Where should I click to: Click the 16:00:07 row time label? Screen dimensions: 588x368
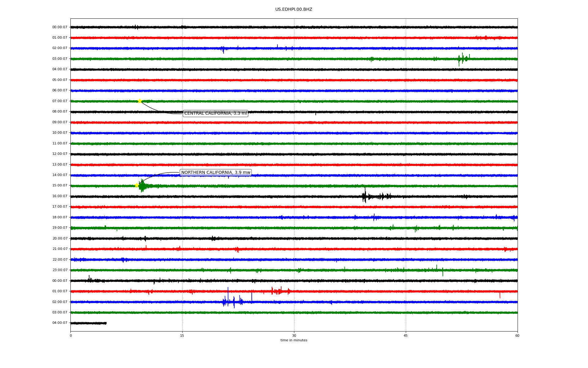click(60, 196)
